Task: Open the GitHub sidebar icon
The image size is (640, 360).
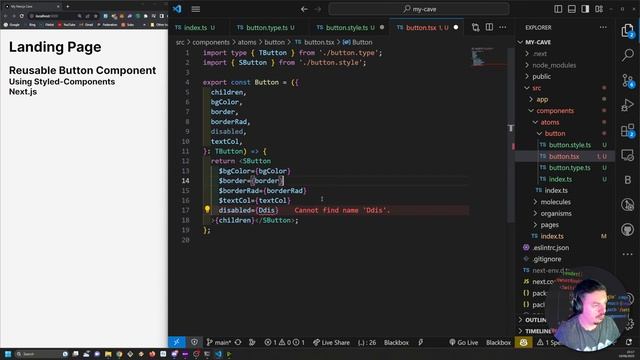Action: [627, 229]
